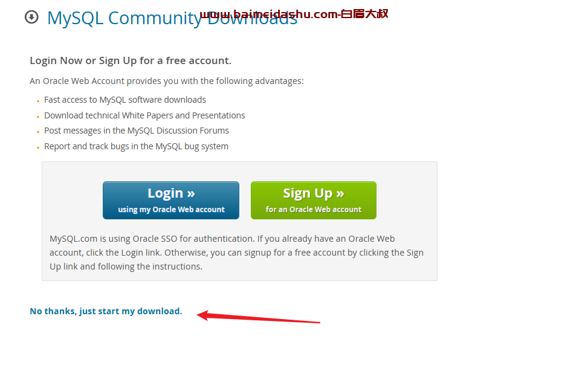Click 'using my Oracle Web account' subtitle
Image resolution: width=588 pixels, height=365 pixels.
[171, 210]
